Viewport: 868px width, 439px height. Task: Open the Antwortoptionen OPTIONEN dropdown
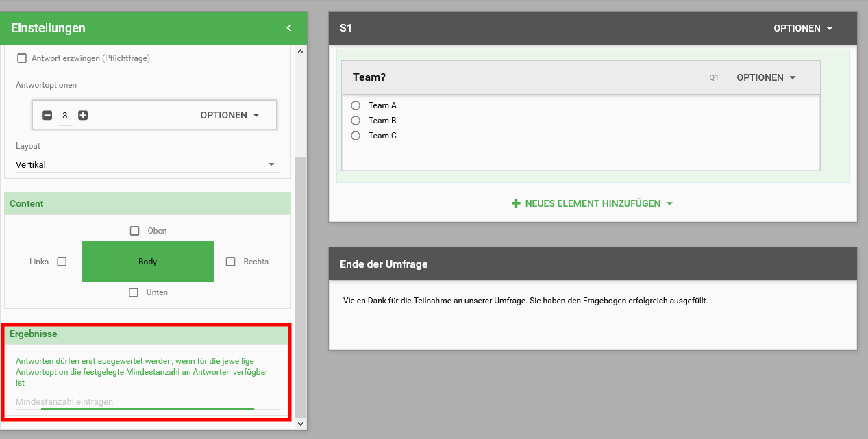click(x=230, y=115)
